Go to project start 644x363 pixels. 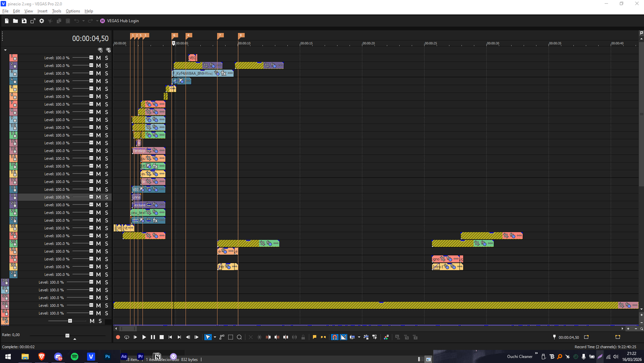pyautogui.click(x=170, y=337)
